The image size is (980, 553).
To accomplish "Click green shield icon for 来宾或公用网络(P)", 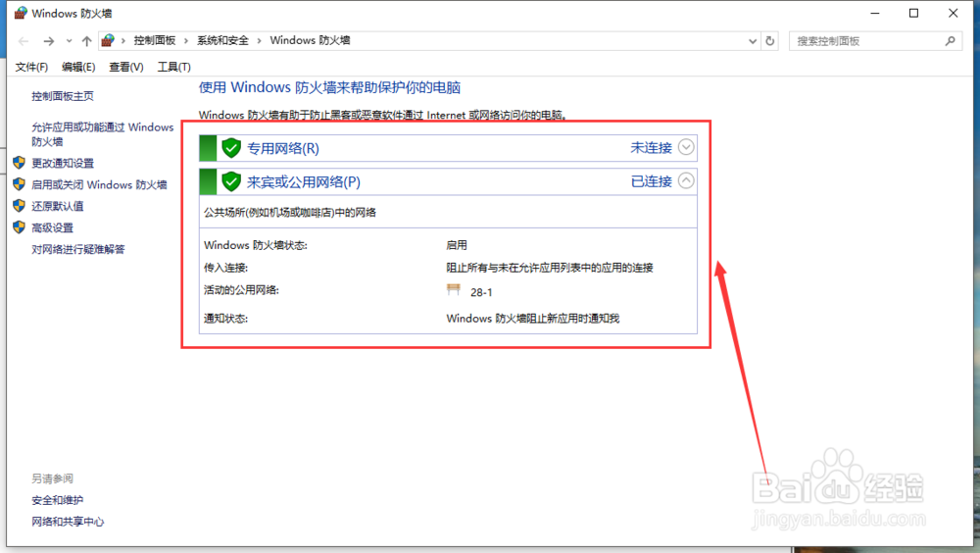I will pyautogui.click(x=231, y=182).
